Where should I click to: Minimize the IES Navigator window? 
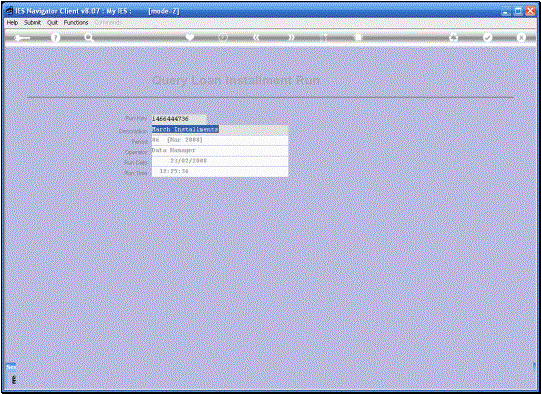(506, 11)
